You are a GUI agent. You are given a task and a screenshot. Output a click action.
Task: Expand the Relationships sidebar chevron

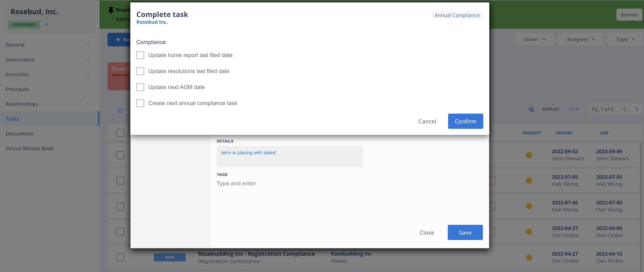[88, 104]
